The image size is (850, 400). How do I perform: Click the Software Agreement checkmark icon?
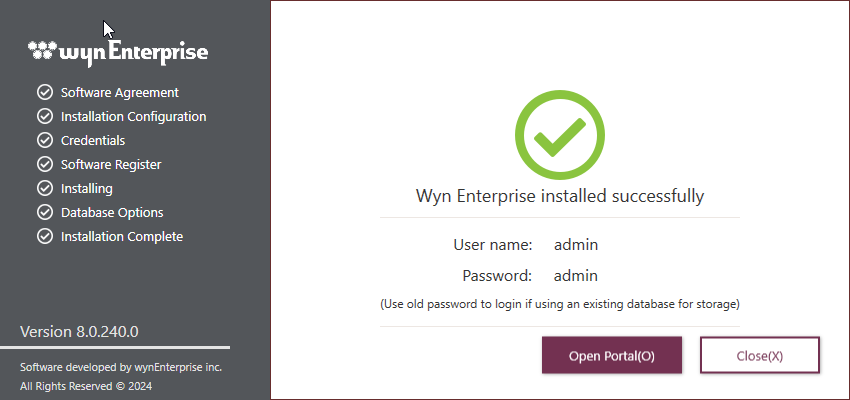pyautogui.click(x=44, y=93)
